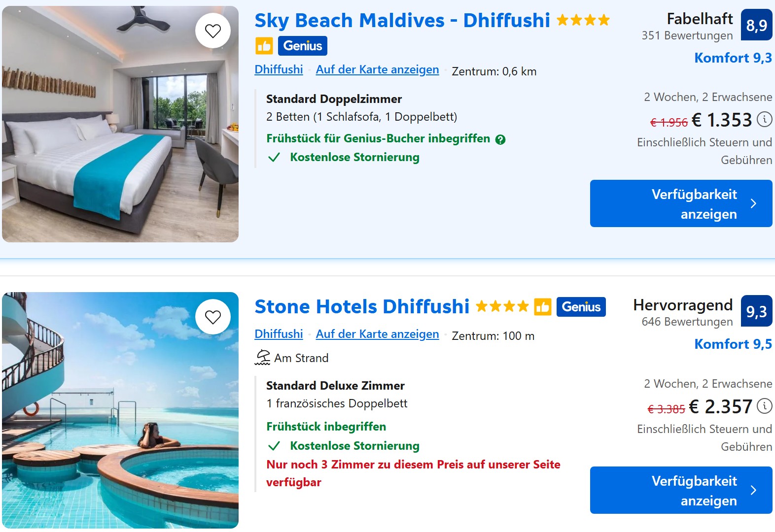Click the thumbs-up icon next to Stone Hotels title
This screenshot has width=775, height=532.
coord(543,307)
